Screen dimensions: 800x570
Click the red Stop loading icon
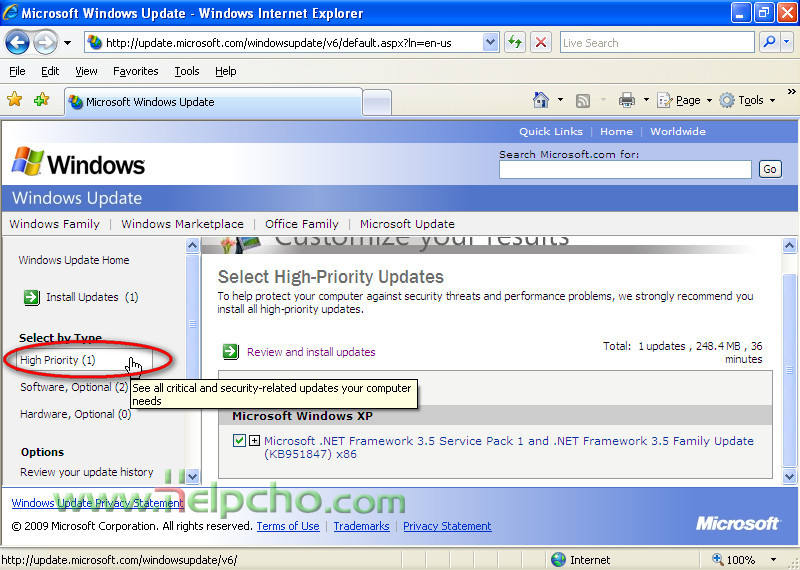pyautogui.click(x=540, y=42)
